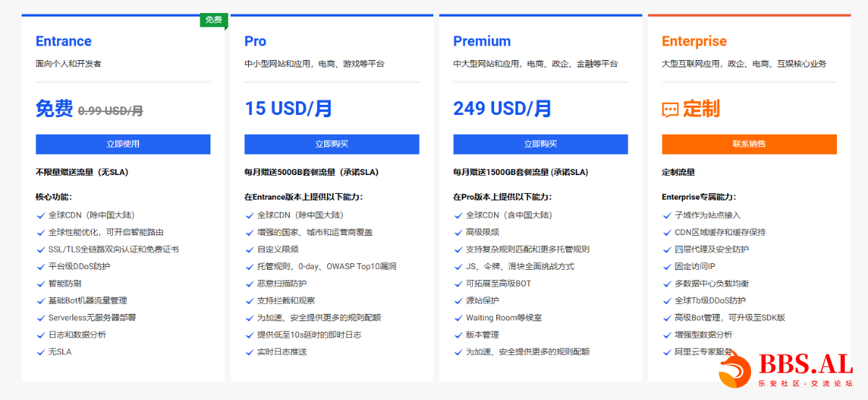The height and width of the screenshot is (400, 868).
Task: Click 阿里云专家服务 feature item
Action: tap(697, 352)
